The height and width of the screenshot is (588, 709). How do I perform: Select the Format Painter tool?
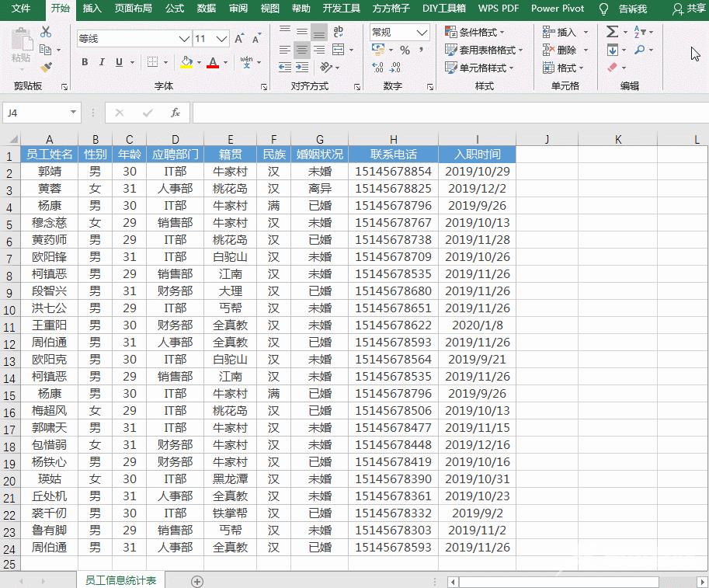[x=44, y=67]
